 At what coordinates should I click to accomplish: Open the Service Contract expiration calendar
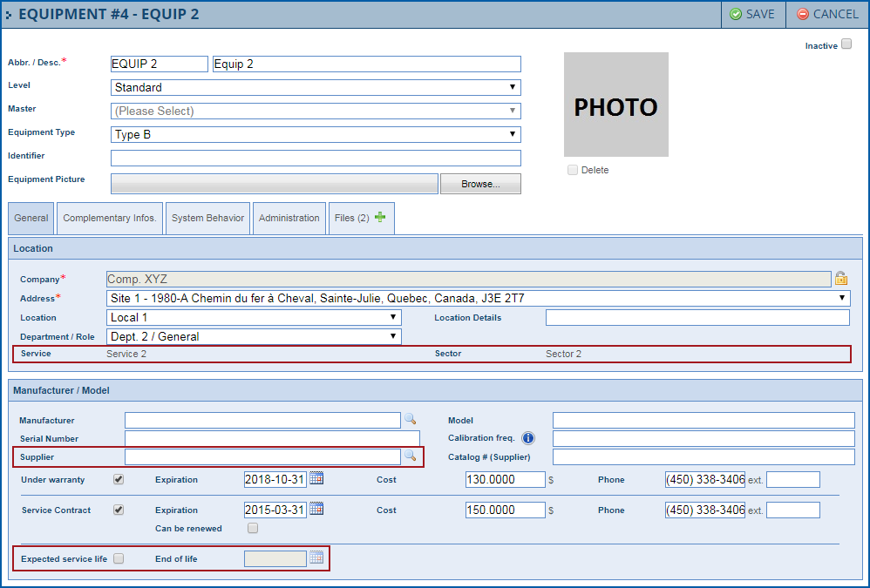pos(316,510)
